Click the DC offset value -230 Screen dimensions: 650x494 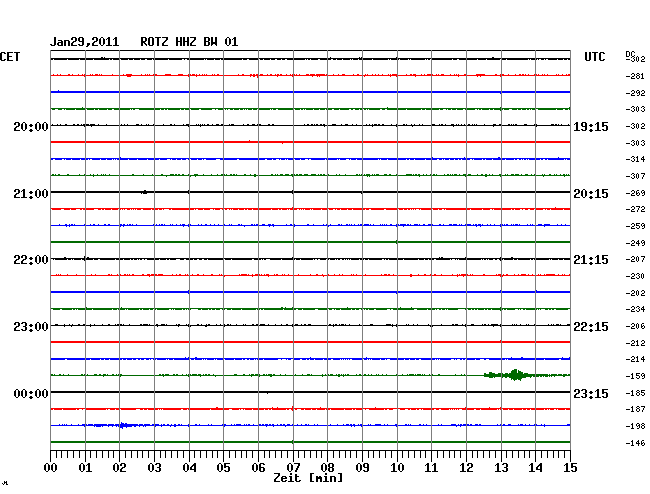(x=635, y=276)
